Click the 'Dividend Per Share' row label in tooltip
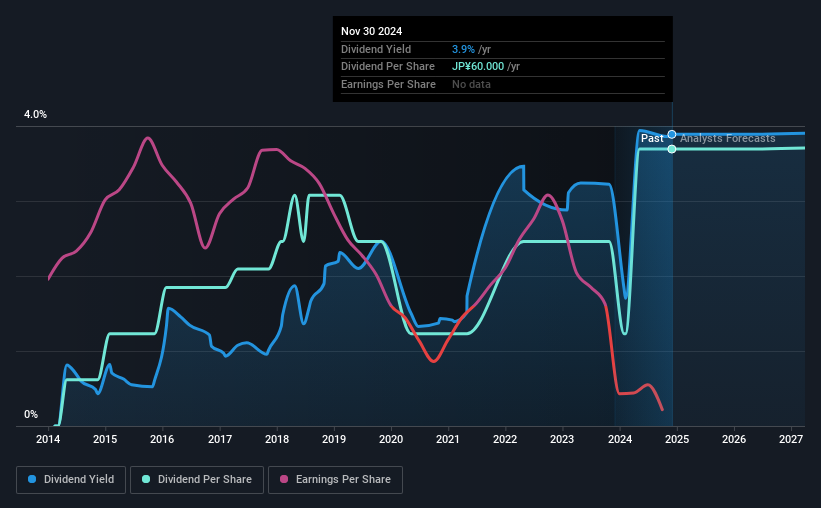Viewport: 821px width, 508px height. tap(387, 67)
